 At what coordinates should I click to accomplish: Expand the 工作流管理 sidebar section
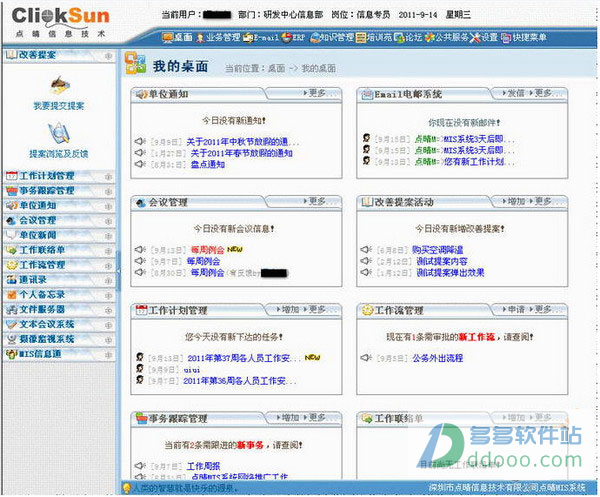coord(59,265)
